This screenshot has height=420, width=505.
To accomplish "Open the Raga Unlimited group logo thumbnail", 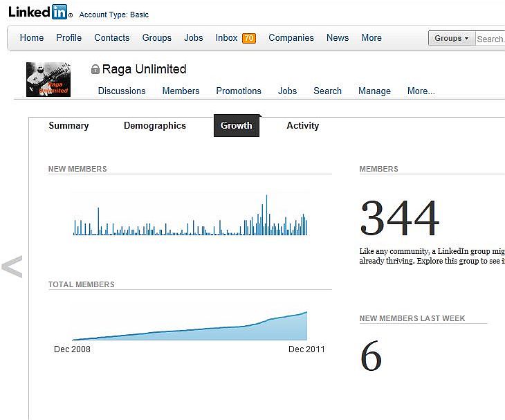I will (x=48, y=80).
